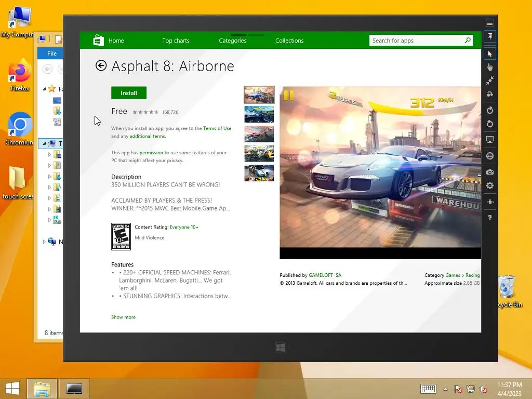The image size is (532, 399).
Task: Open the network properties icon in the simulator toolbar
Action: pyautogui.click(x=490, y=202)
